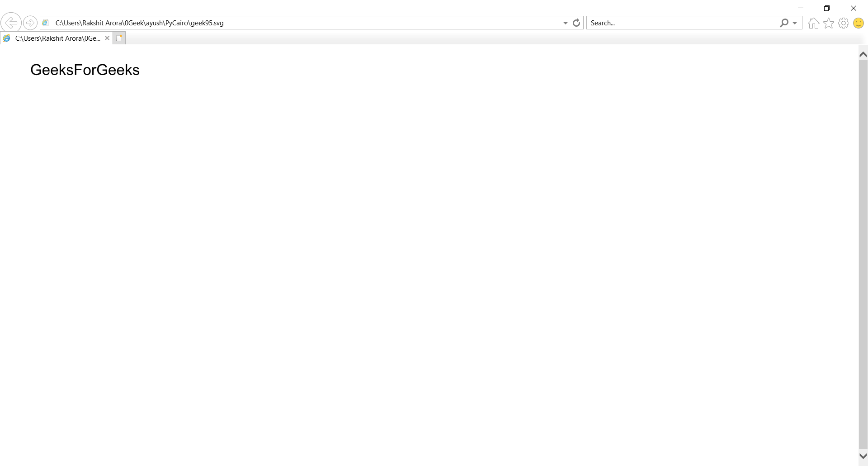Select the C:\Users\Rakshit Arora tab
This screenshot has height=466, width=868.
pos(56,38)
